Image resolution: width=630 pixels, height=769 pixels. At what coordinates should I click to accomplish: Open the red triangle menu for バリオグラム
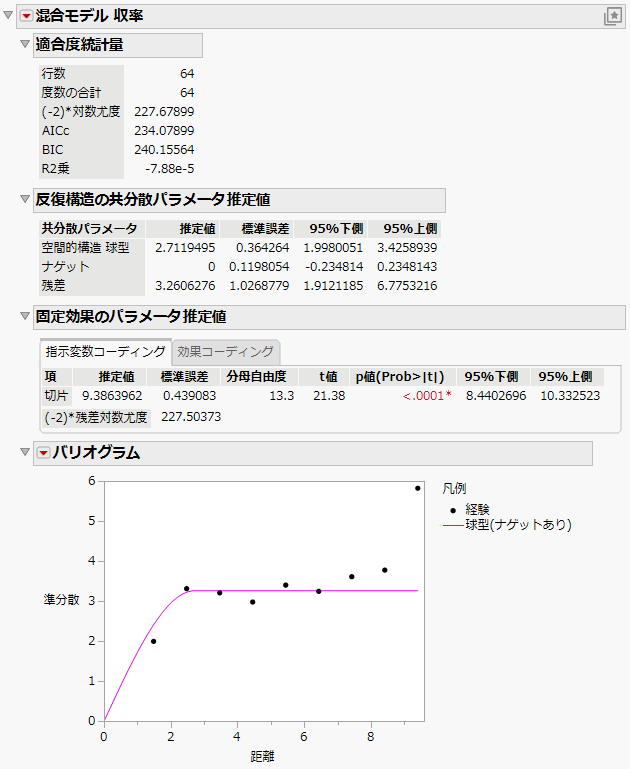(44, 453)
